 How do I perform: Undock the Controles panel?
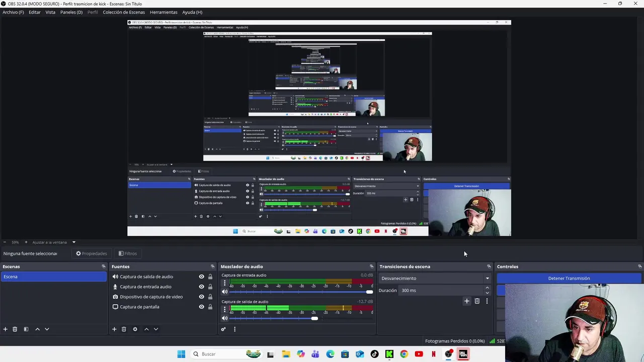click(639, 266)
